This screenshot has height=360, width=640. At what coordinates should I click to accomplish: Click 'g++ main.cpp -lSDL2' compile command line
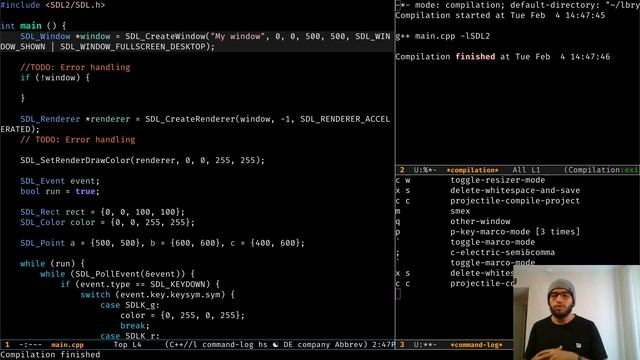(442, 36)
